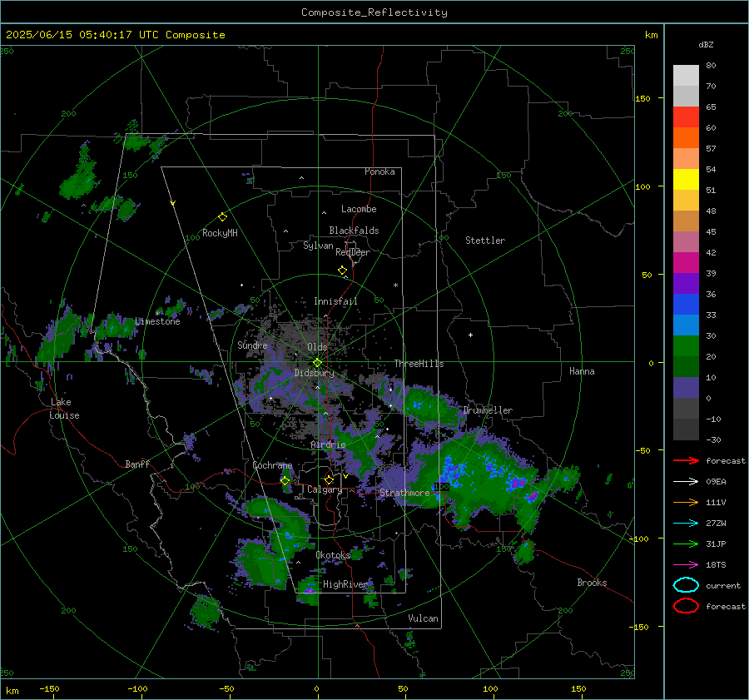Image resolution: width=749 pixels, height=700 pixels.
Task: Click the yellow diamond marker near RedDeer
Action: pos(342,271)
